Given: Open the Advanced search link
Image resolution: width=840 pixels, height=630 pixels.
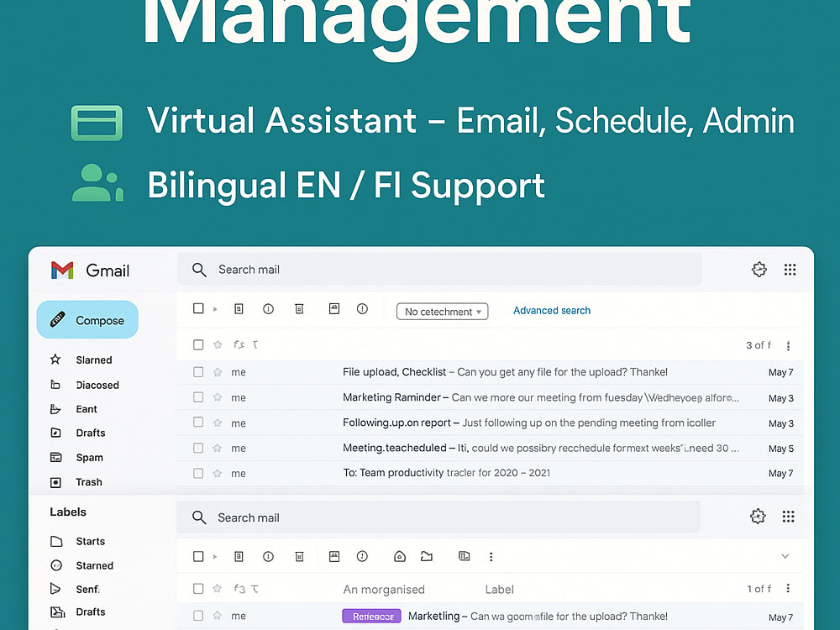Looking at the screenshot, I should click(x=552, y=310).
